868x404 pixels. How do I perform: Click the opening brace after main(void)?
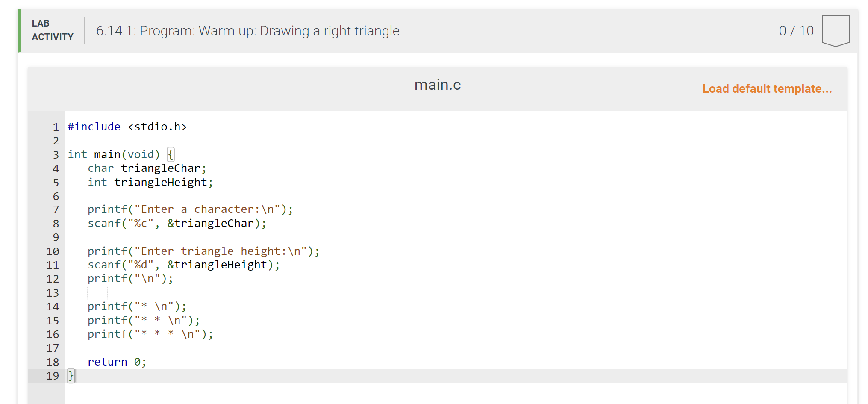[x=171, y=154]
